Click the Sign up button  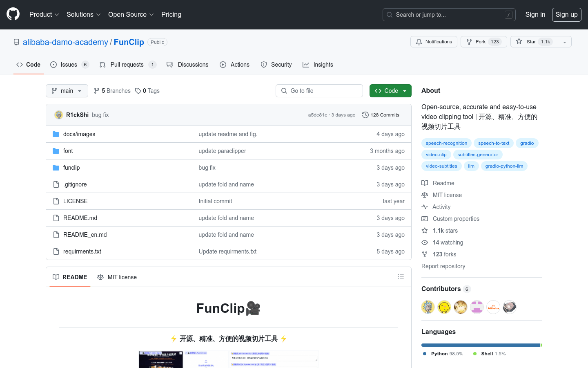point(567,14)
